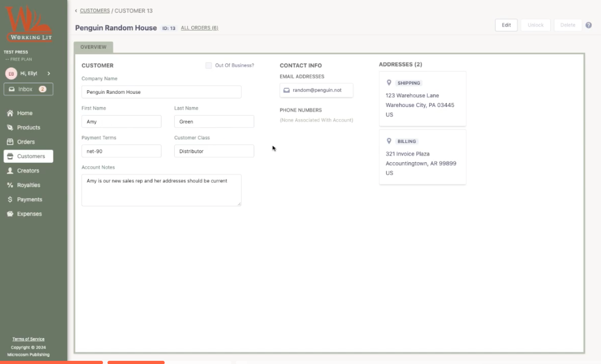Open Royalties via percent icon

[10, 185]
